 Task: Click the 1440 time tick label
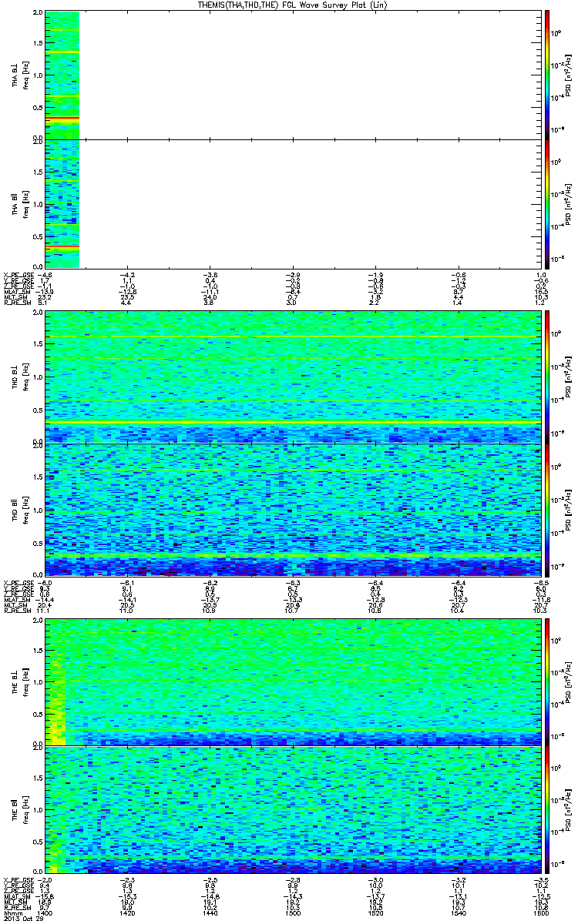click(210, 912)
